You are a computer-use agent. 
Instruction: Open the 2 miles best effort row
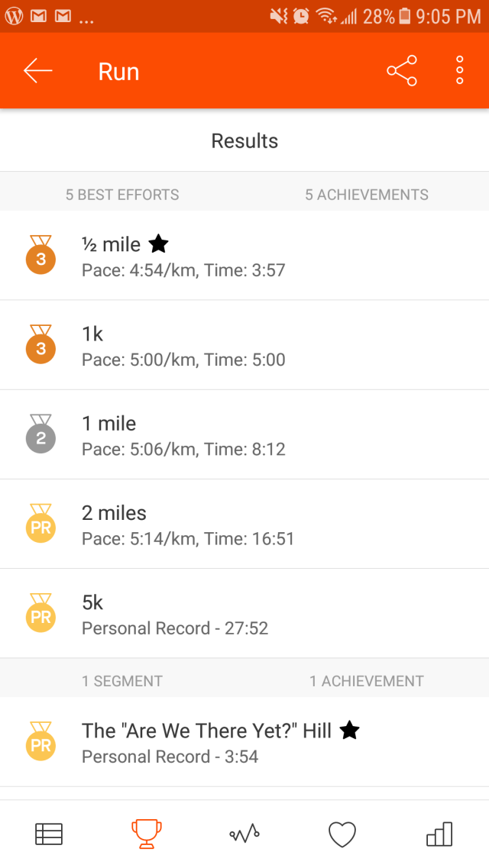click(x=244, y=524)
